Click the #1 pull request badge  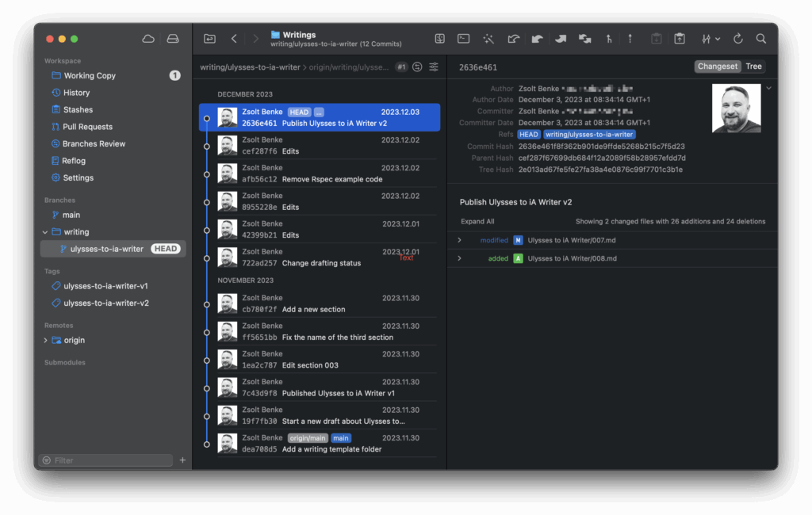pyautogui.click(x=401, y=67)
